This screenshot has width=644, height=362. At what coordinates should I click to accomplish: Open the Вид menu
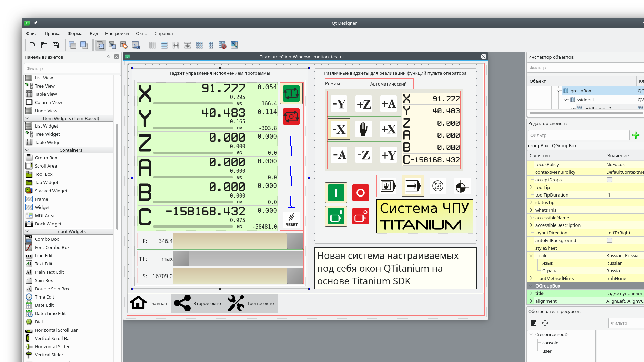pyautogui.click(x=94, y=33)
